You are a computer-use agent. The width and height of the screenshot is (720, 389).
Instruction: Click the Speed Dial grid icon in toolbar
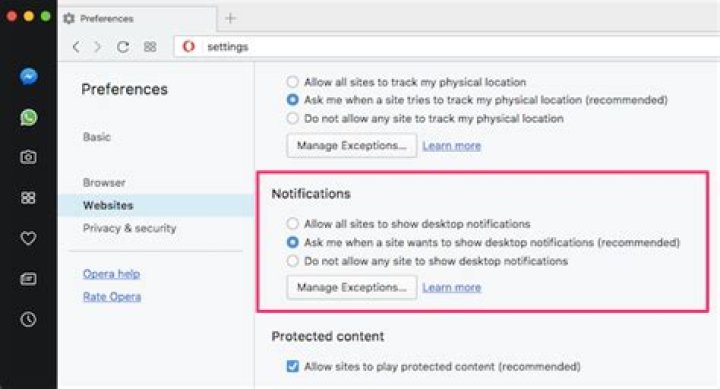[x=150, y=47]
